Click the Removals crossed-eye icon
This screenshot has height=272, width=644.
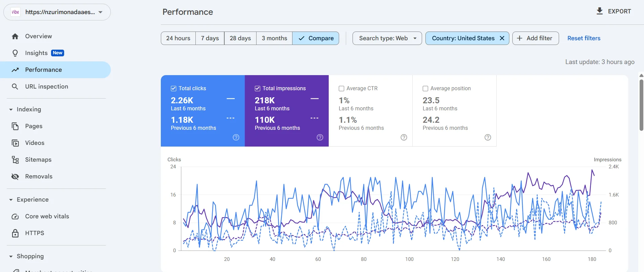[x=15, y=176]
